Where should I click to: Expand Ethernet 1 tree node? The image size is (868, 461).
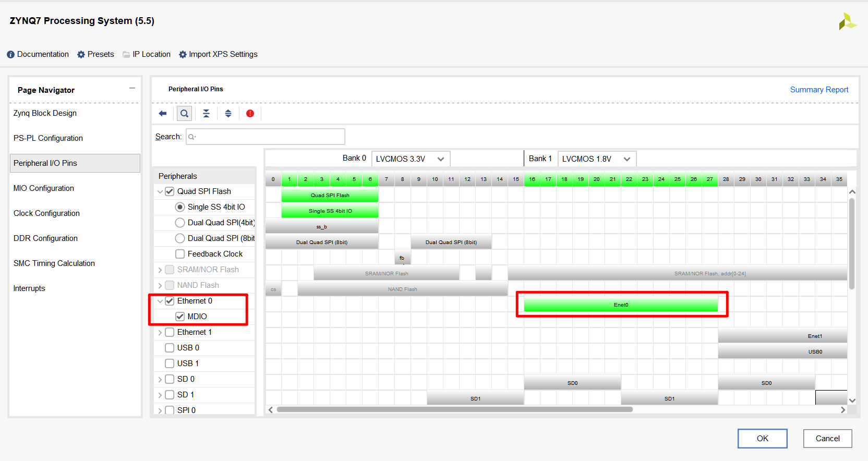(160, 332)
